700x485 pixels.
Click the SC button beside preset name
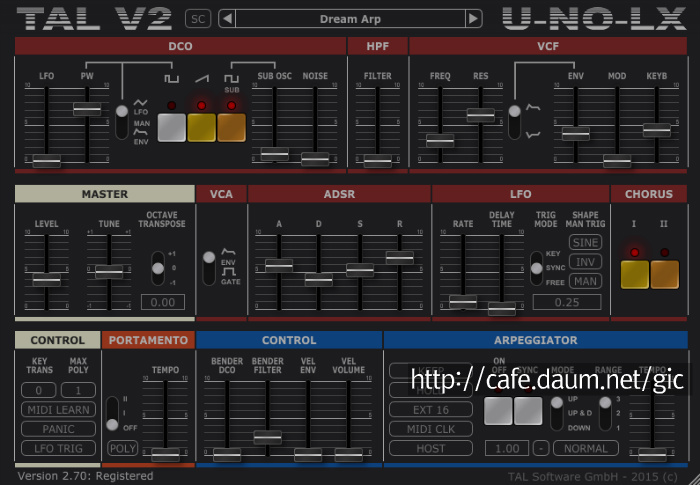tap(198, 19)
